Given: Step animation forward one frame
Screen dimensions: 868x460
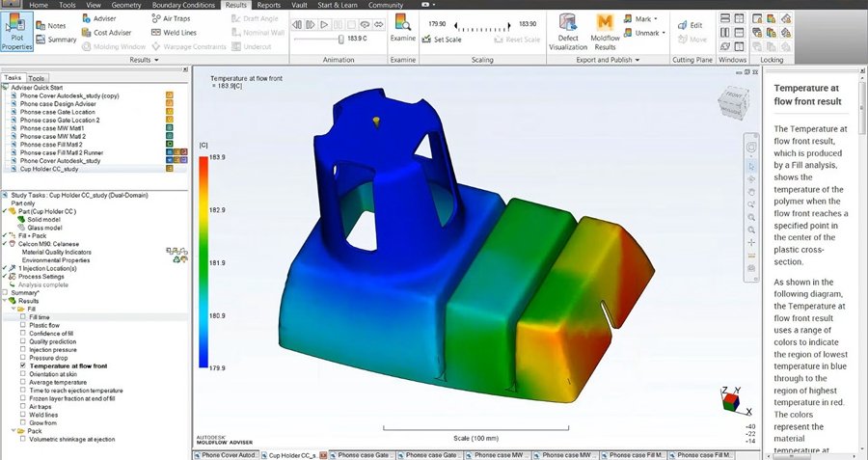Looking at the screenshot, I should tap(310, 24).
